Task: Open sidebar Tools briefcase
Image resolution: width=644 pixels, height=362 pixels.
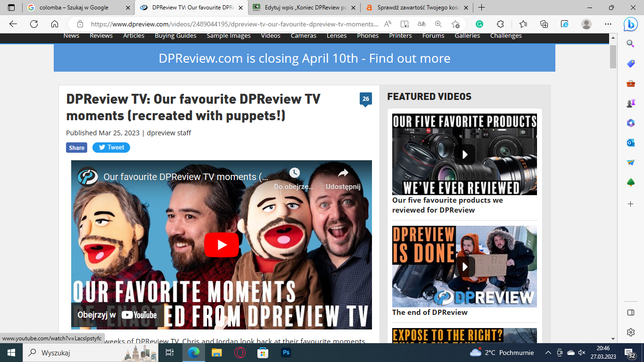Action: [630, 83]
